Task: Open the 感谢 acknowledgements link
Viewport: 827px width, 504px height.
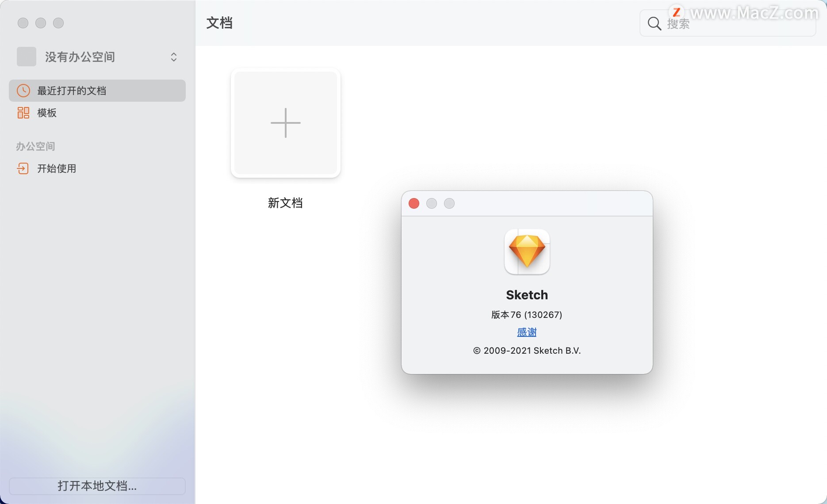Action: (527, 332)
